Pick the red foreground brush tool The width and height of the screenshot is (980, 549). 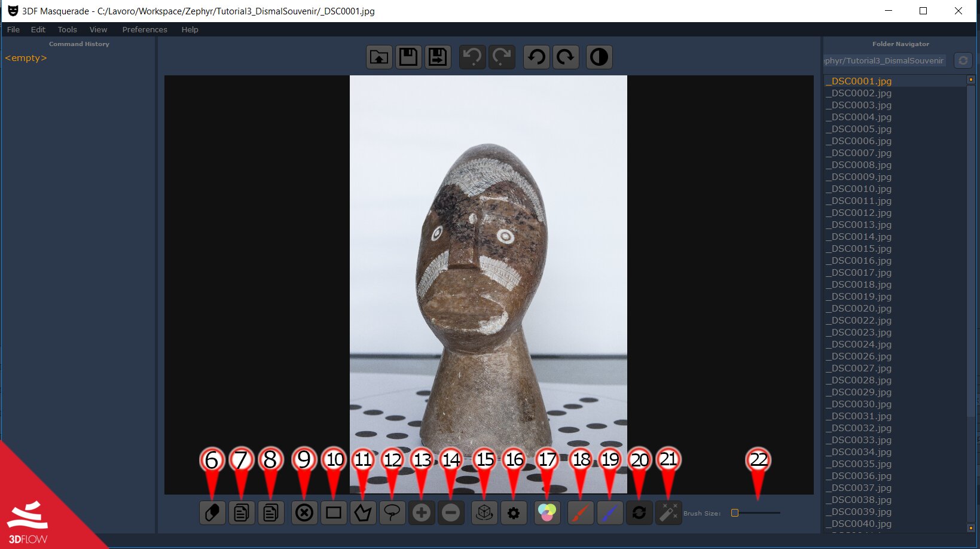point(581,513)
